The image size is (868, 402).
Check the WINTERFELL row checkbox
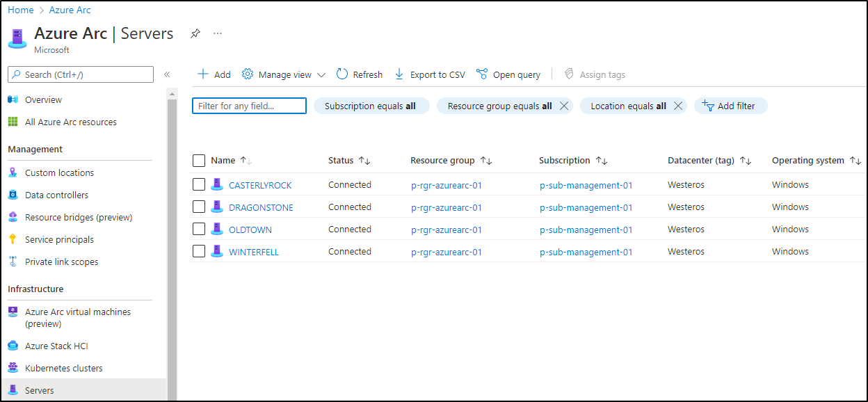199,252
